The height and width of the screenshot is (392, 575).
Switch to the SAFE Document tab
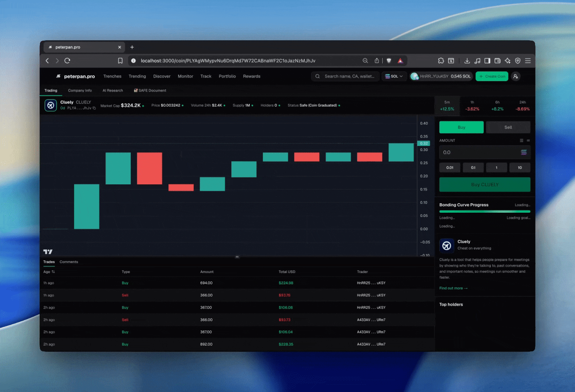(x=150, y=90)
